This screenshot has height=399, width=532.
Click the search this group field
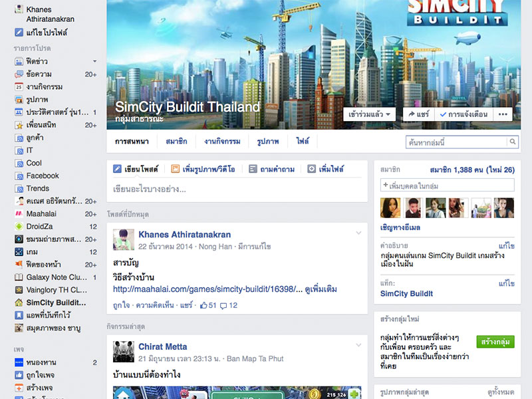[457, 142]
